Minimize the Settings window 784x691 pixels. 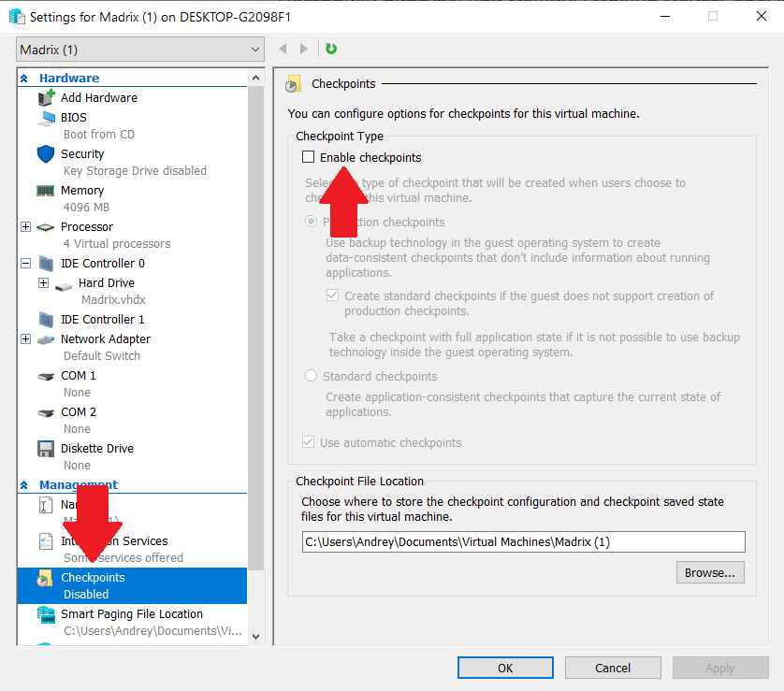pyautogui.click(x=665, y=17)
